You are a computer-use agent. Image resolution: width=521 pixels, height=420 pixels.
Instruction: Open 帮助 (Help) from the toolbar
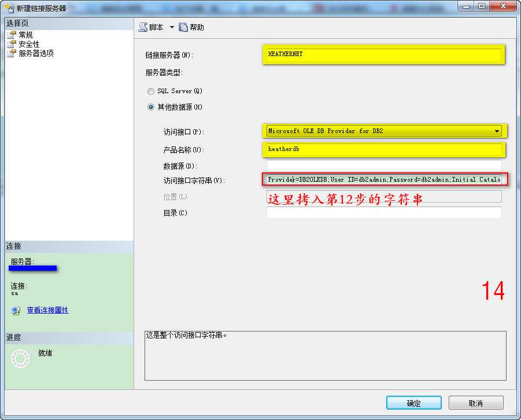pyautogui.click(x=191, y=27)
